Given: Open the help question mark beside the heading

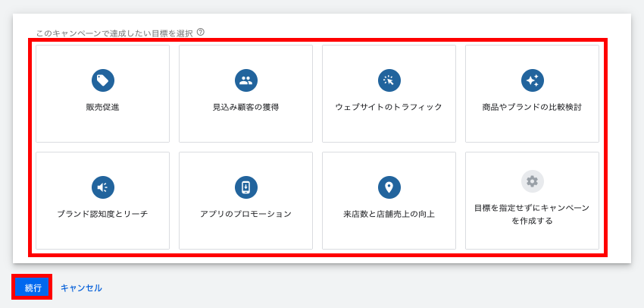Looking at the screenshot, I should coord(201,32).
